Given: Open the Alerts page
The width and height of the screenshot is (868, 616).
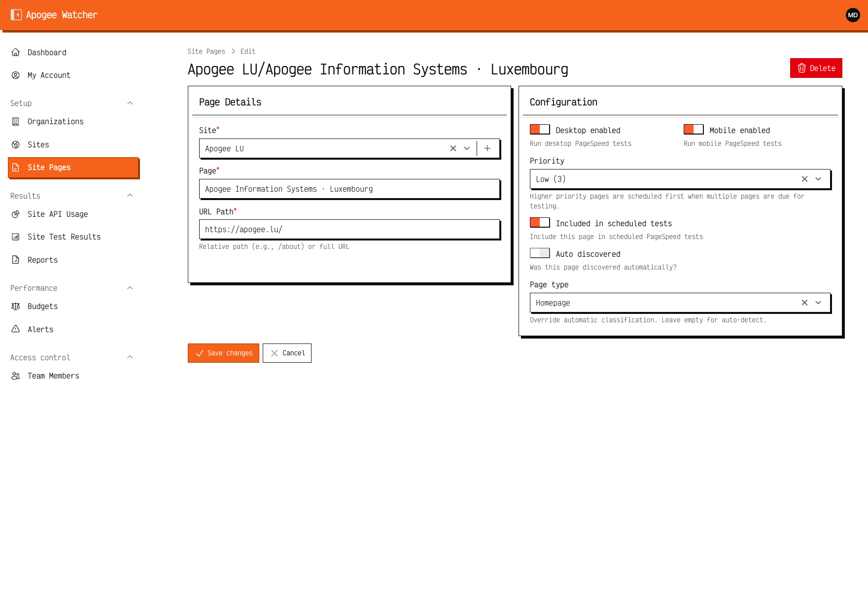Looking at the screenshot, I should tap(73, 329).
